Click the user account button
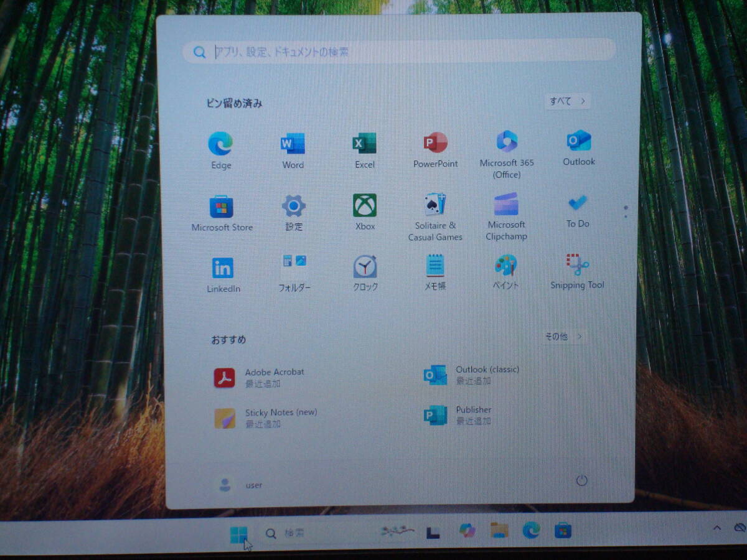Screen dimensions: 747x560 (x=239, y=485)
